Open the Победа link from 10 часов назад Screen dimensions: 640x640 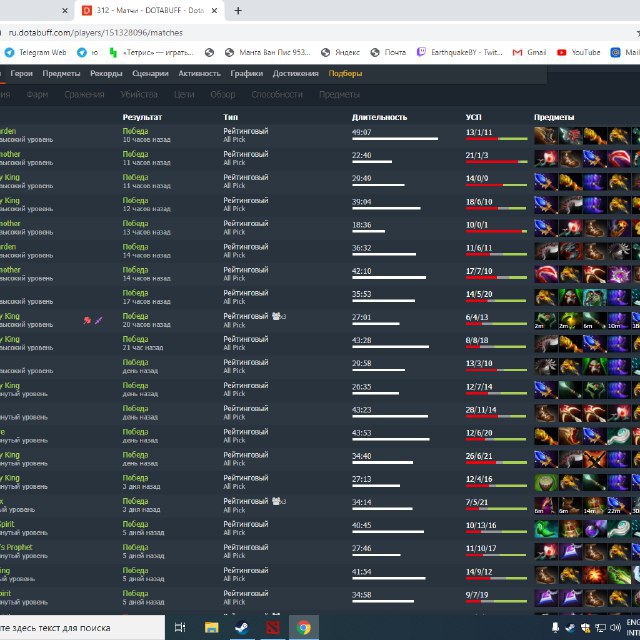(135, 131)
